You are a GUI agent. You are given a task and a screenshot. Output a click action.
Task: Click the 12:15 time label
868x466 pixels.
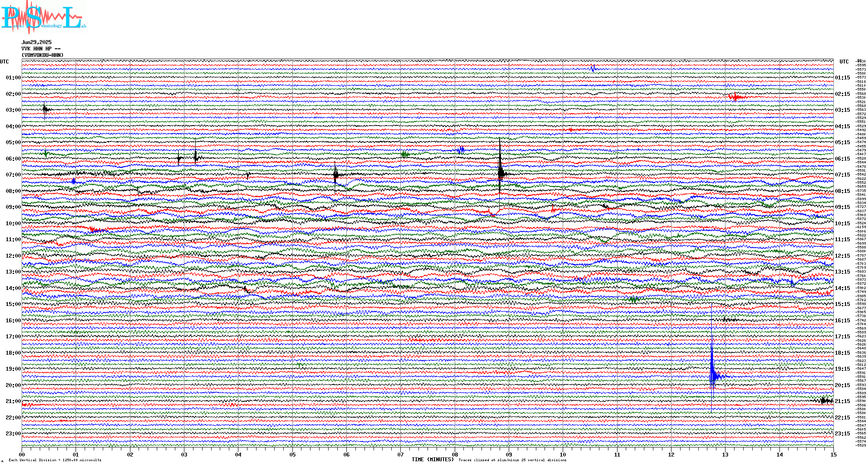click(x=843, y=256)
